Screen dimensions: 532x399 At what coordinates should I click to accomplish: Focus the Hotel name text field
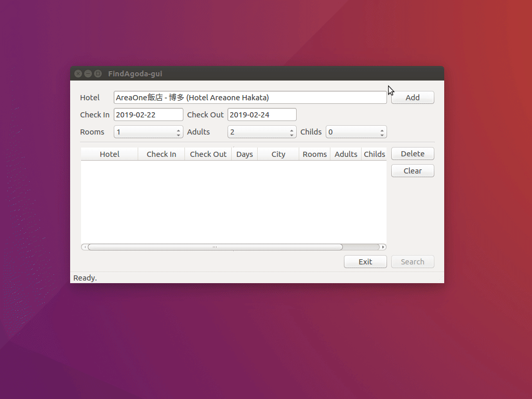coord(250,98)
